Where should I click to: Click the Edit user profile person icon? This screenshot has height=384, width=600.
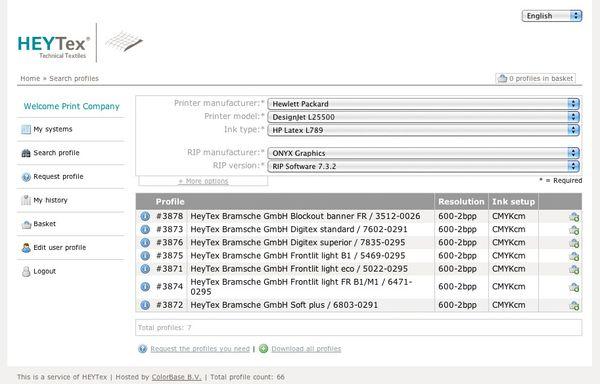(26, 248)
